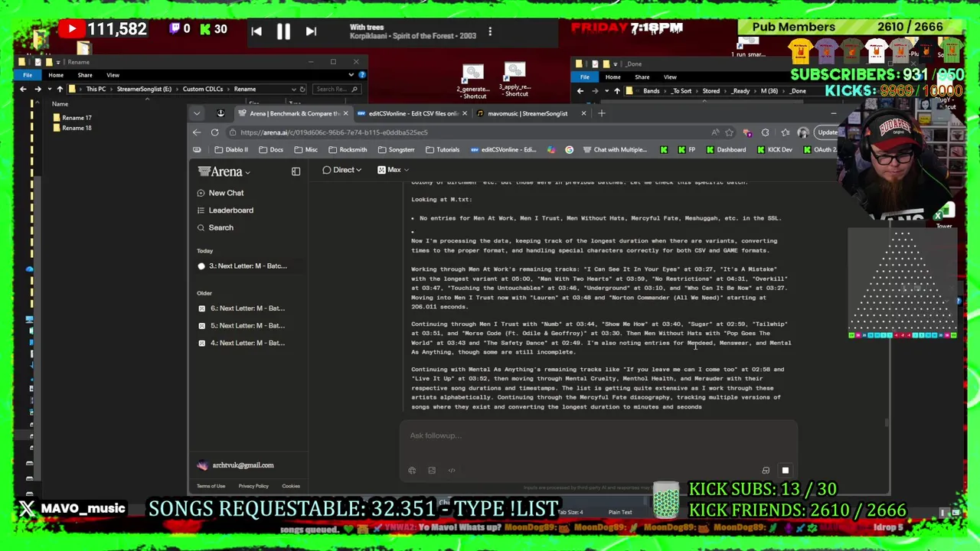Go up one folder in Rename window
Image resolution: width=980 pixels, height=551 pixels.
[x=60, y=89]
